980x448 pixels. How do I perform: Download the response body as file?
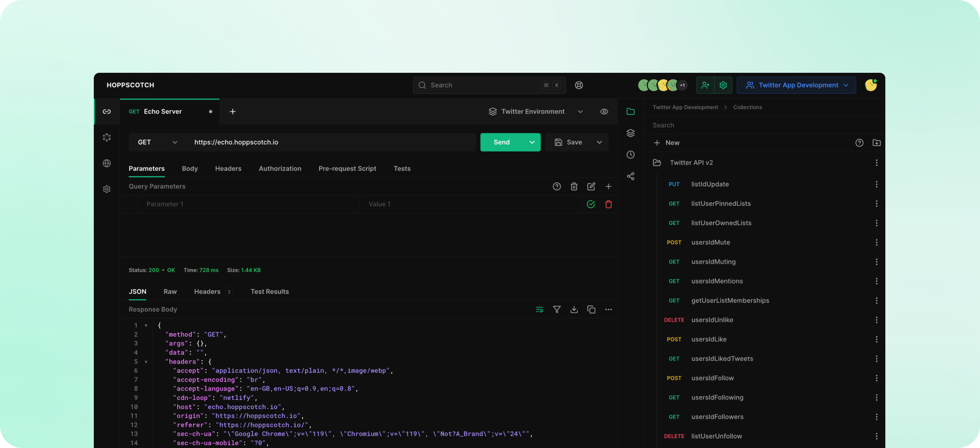[574, 309]
